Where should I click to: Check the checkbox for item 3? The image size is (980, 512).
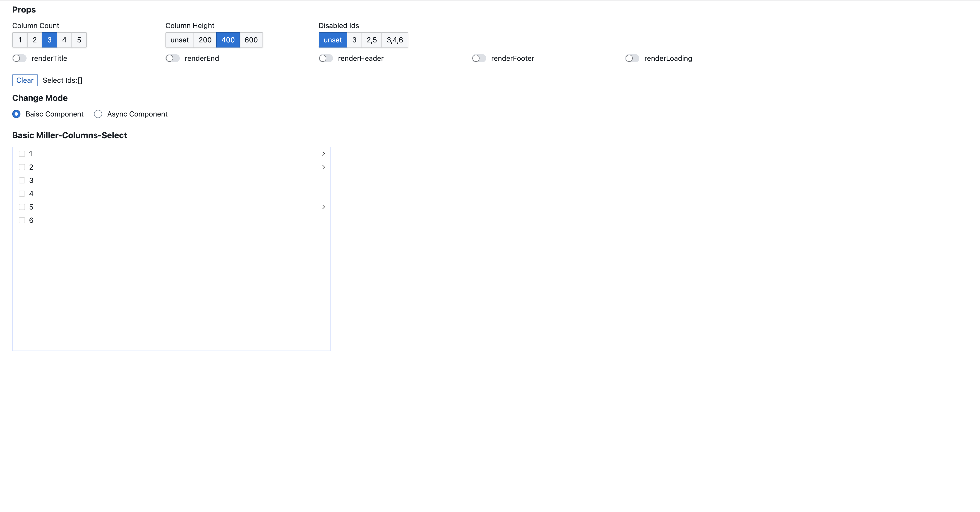tap(22, 180)
